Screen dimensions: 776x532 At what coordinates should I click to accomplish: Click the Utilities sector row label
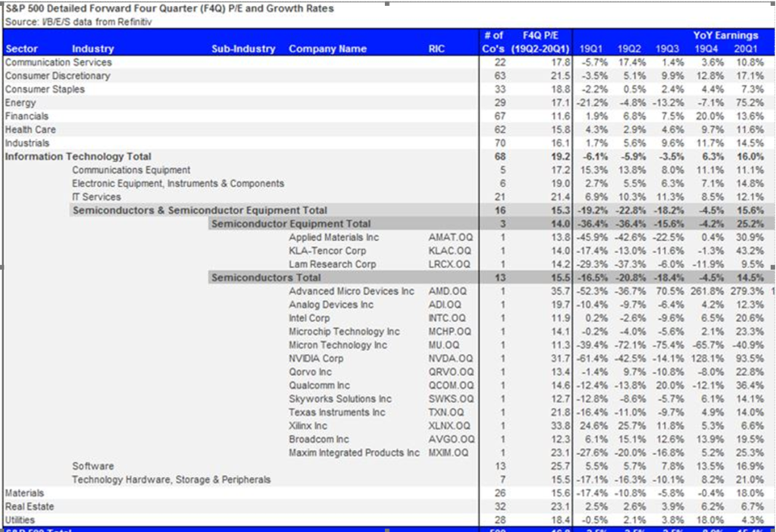[x=22, y=520]
